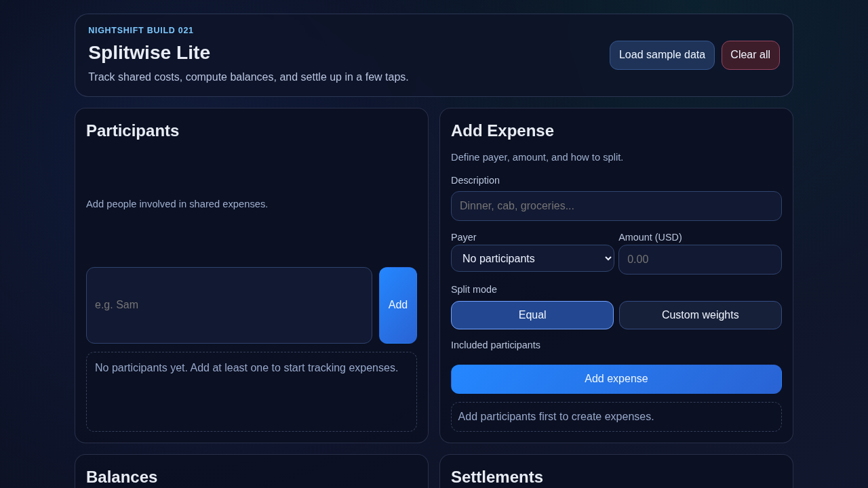Click the participant name input labeled "e.g. Sam"
The height and width of the screenshot is (488, 868).
click(x=229, y=305)
